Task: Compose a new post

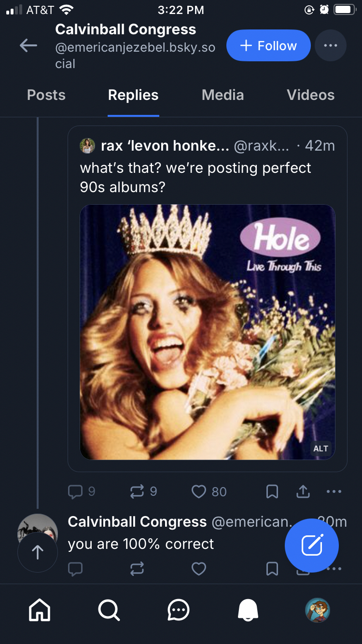Action: (312, 545)
